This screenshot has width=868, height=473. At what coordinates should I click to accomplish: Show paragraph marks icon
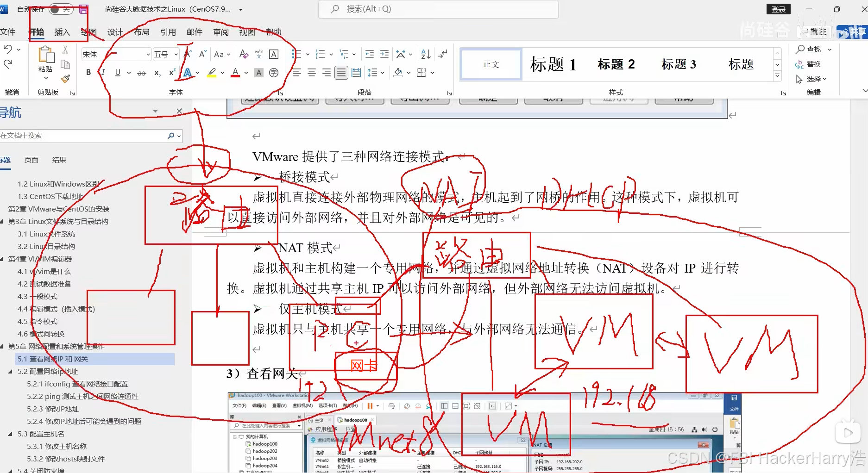(443, 54)
